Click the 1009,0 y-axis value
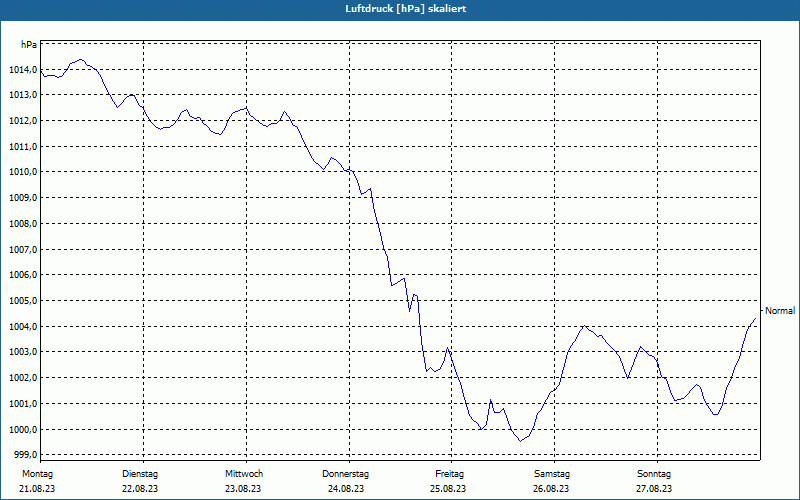800x500 pixels. [23, 197]
